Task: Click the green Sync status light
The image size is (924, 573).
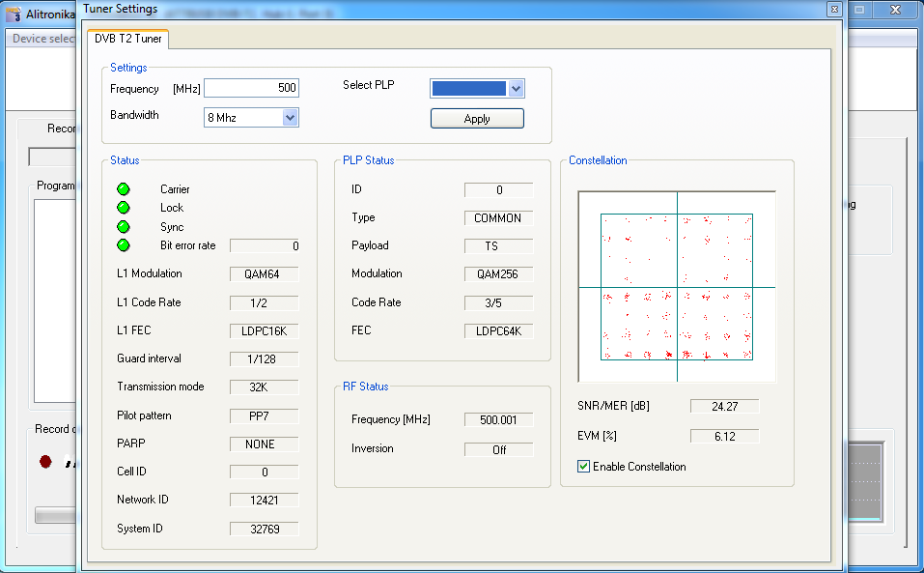Action: 123,227
